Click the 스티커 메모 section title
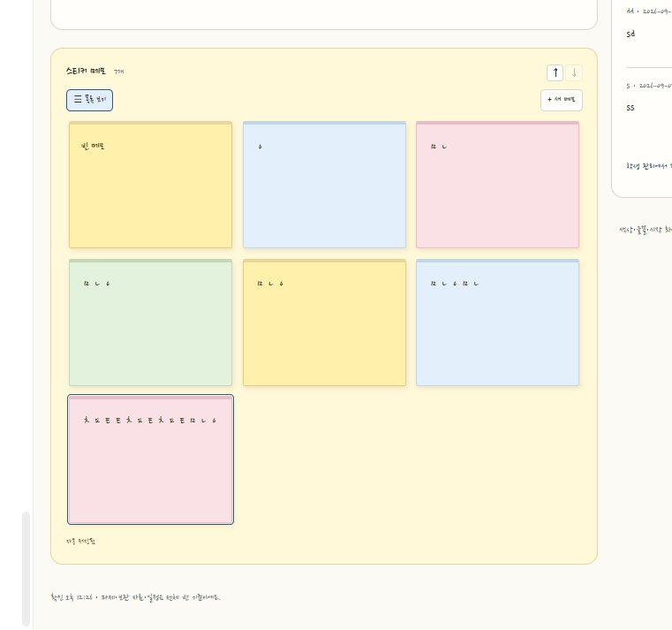 point(86,71)
